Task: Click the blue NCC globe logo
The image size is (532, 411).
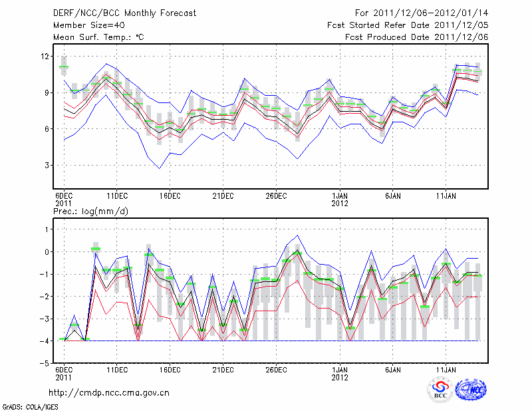Action: coord(470,390)
